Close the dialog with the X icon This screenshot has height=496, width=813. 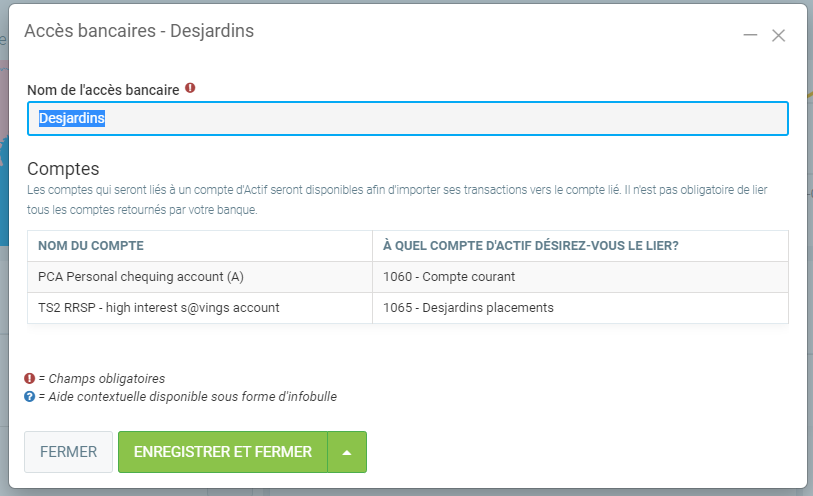[778, 36]
